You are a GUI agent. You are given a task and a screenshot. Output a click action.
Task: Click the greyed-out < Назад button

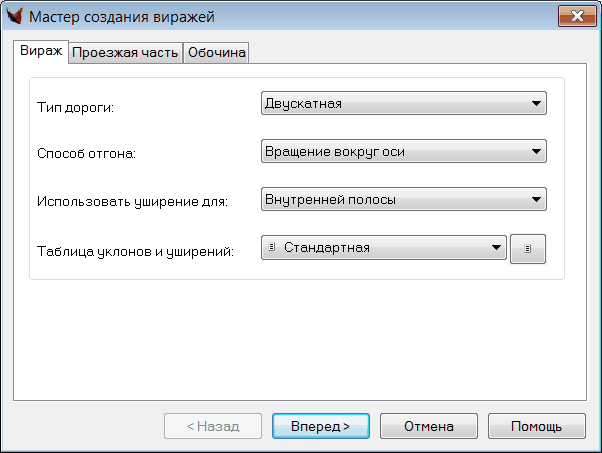point(213,426)
